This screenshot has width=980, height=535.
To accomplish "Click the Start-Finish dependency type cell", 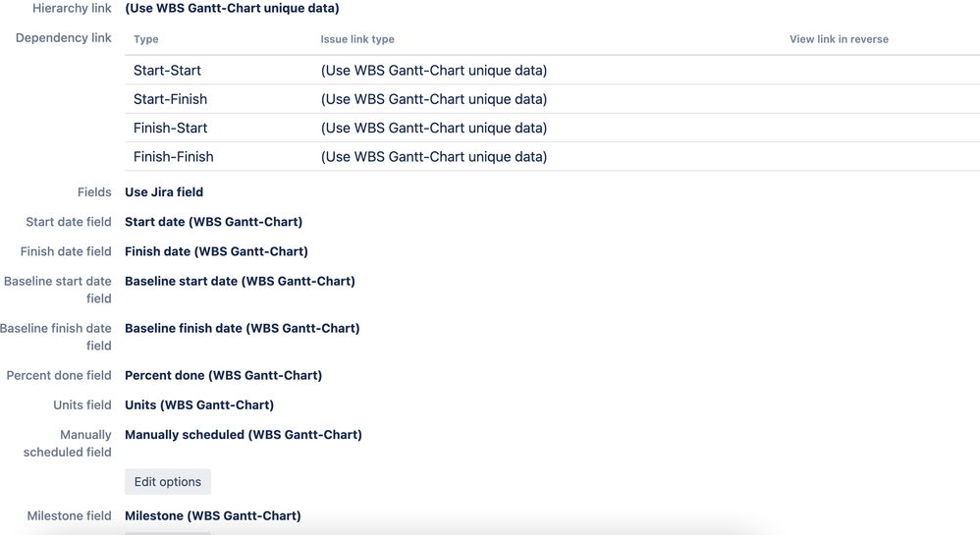I will click(170, 99).
